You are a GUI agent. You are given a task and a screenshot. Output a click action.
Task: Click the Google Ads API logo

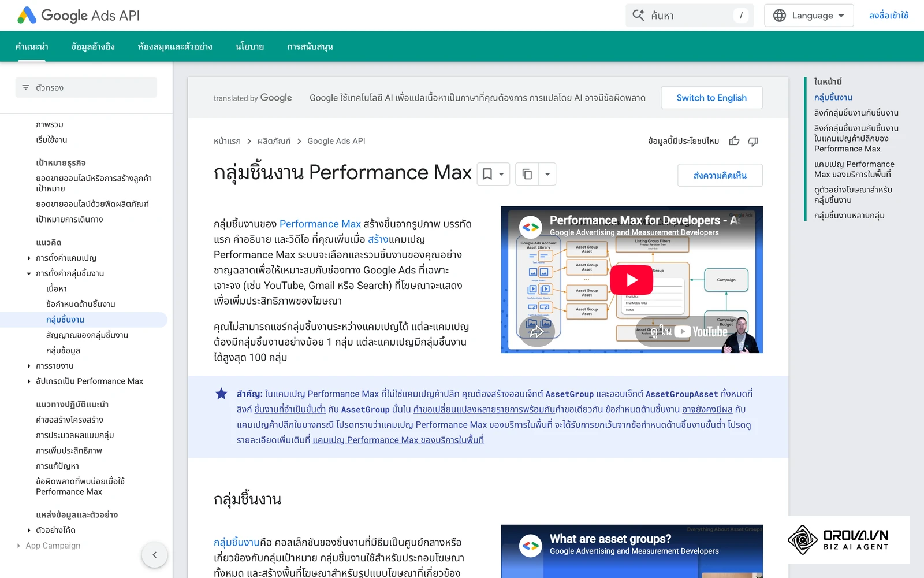(79, 16)
